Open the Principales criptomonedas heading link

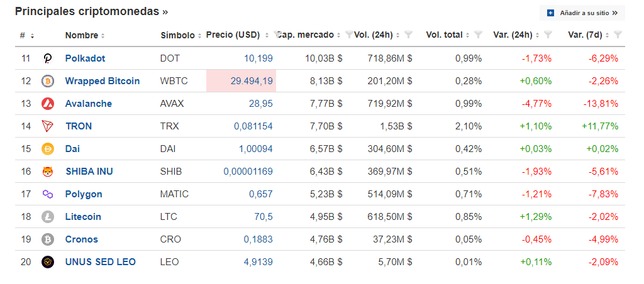tap(92, 11)
